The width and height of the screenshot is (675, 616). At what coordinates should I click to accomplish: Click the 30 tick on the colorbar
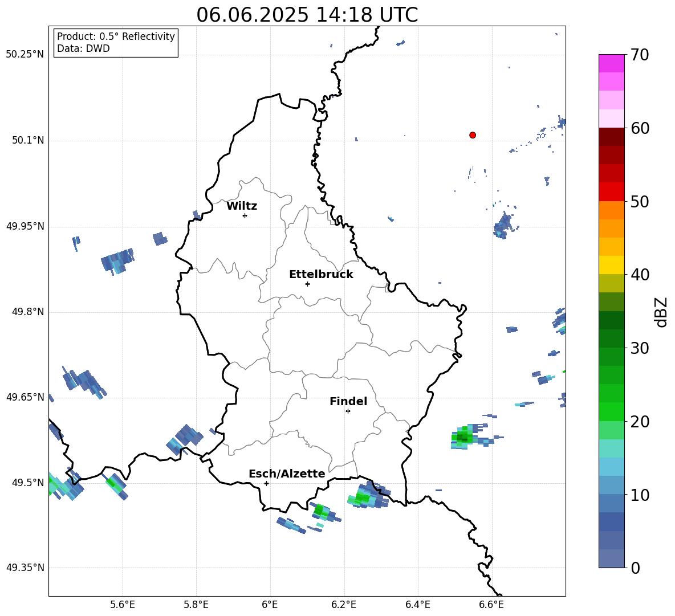[639, 348]
